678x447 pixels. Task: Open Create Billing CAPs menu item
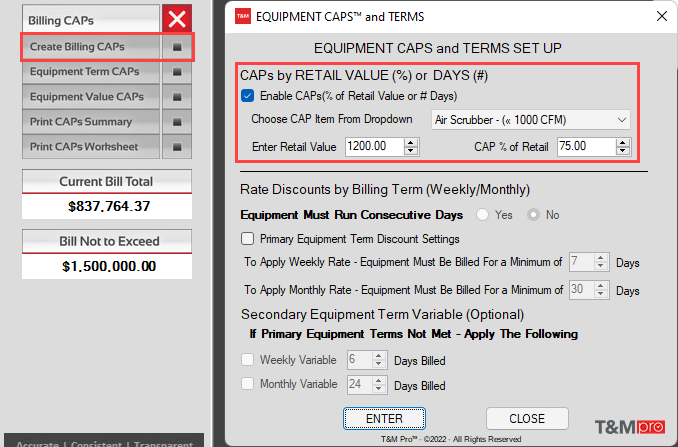tap(91, 47)
